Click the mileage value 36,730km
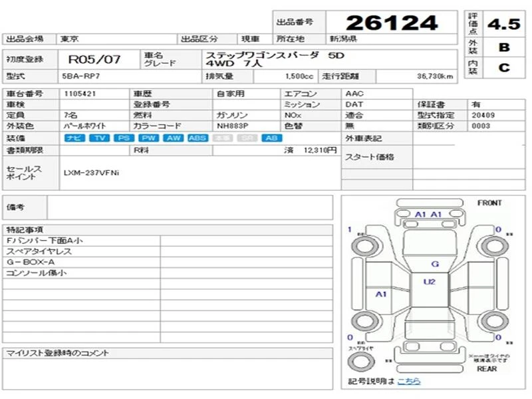 (x=435, y=76)
